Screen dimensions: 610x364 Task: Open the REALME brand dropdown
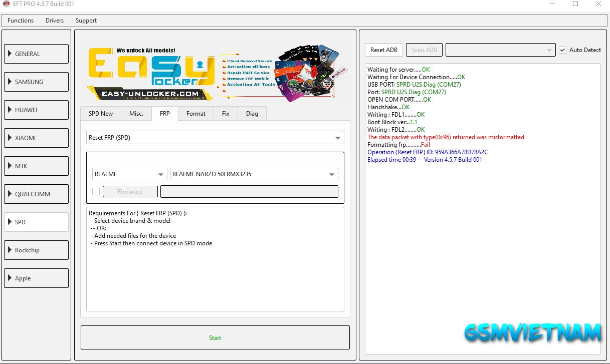click(x=130, y=174)
